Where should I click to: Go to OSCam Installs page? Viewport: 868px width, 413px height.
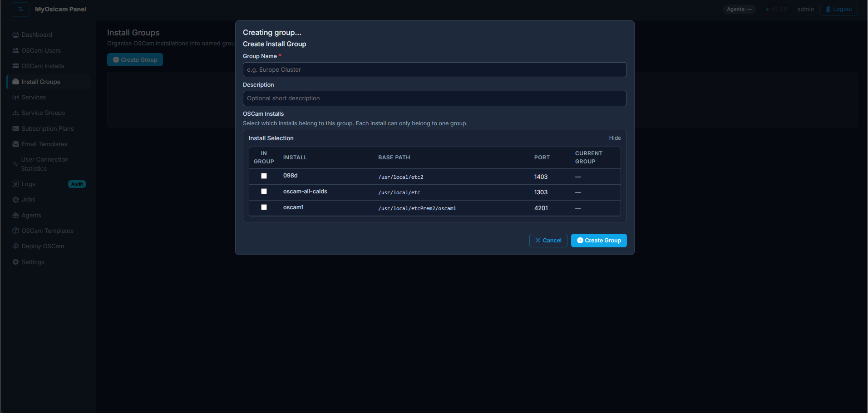[x=43, y=66]
